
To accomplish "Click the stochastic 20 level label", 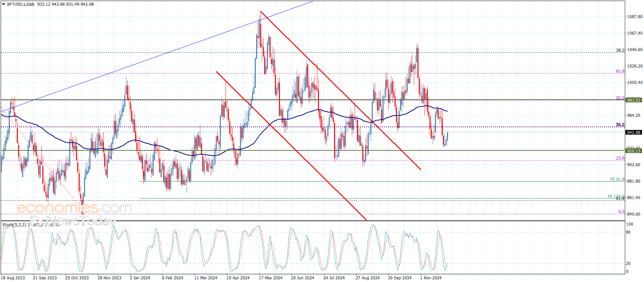I will coord(628,264).
